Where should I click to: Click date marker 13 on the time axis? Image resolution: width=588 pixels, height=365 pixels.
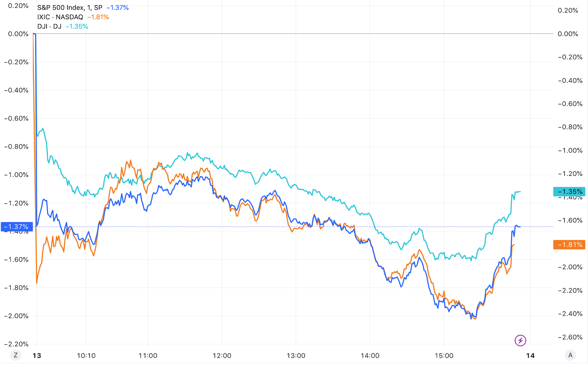[x=37, y=356]
